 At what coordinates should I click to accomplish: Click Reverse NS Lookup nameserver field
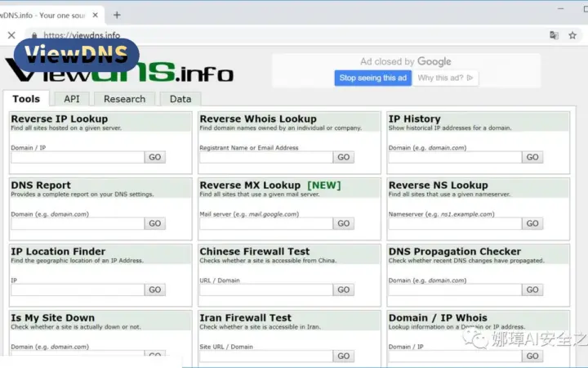(x=455, y=223)
